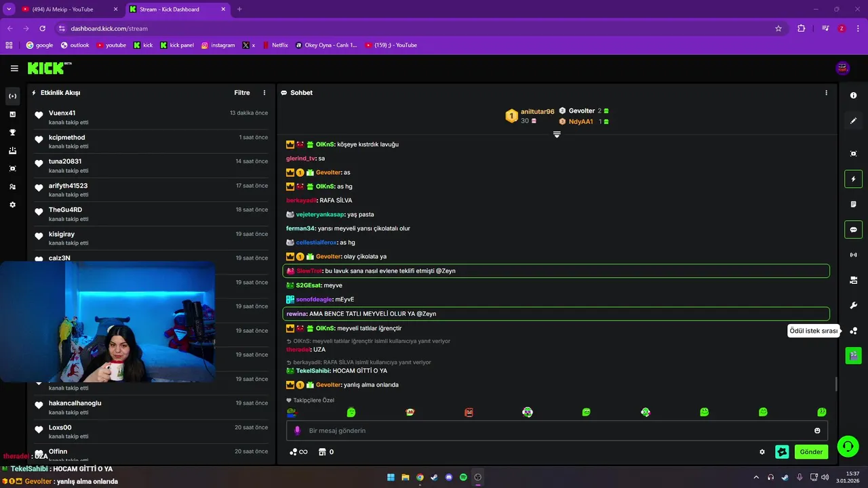Open the Etkinlik Akışı three-dot menu
This screenshot has height=488, width=868.
pos(264,93)
